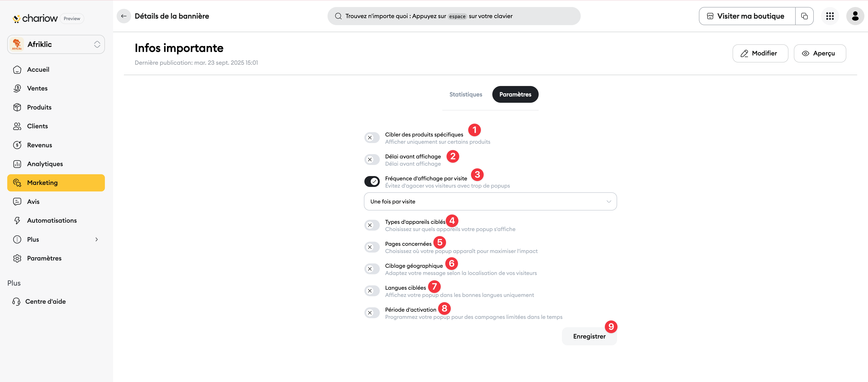Click the Aperçu button
This screenshot has width=868, height=382.
click(x=820, y=53)
